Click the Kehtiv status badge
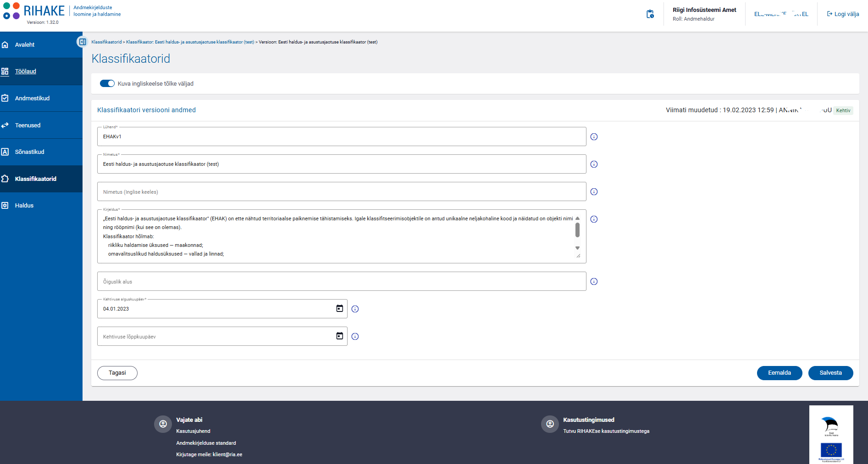The height and width of the screenshot is (464, 868). tap(843, 110)
